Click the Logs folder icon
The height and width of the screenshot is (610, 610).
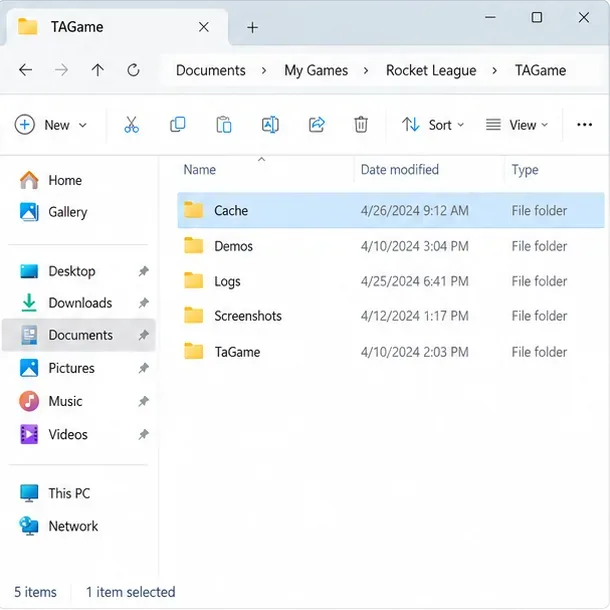(x=194, y=280)
